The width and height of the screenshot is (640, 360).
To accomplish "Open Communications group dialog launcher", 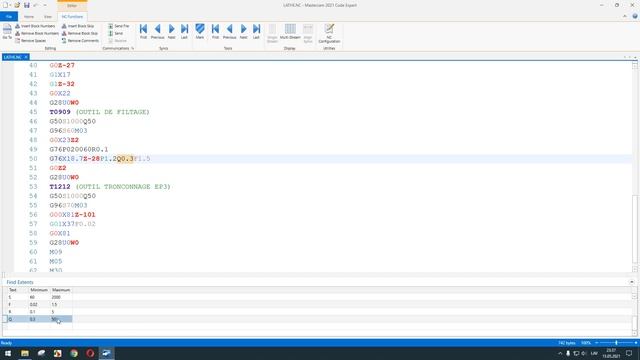I will click(132, 49).
